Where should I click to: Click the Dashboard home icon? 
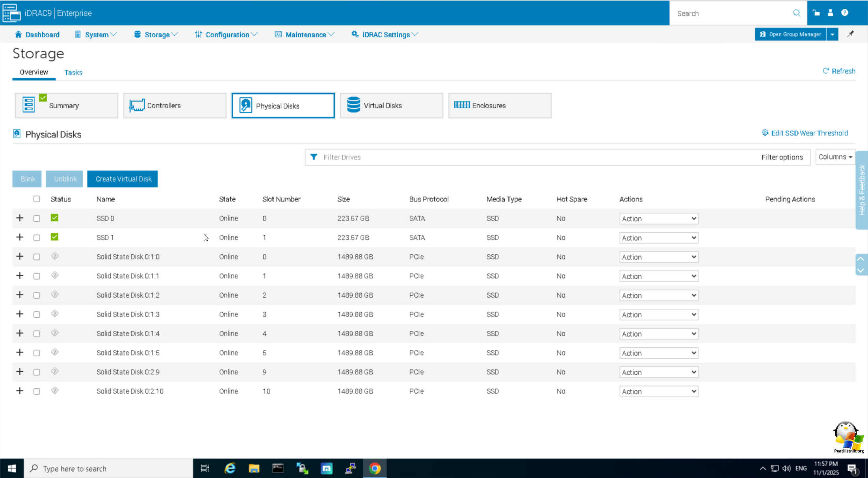coord(18,34)
